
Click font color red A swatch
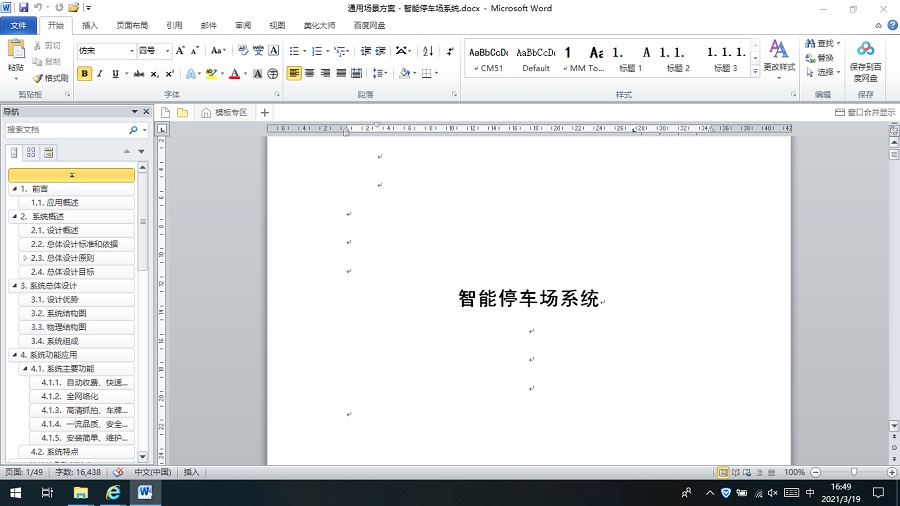point(234,73)
